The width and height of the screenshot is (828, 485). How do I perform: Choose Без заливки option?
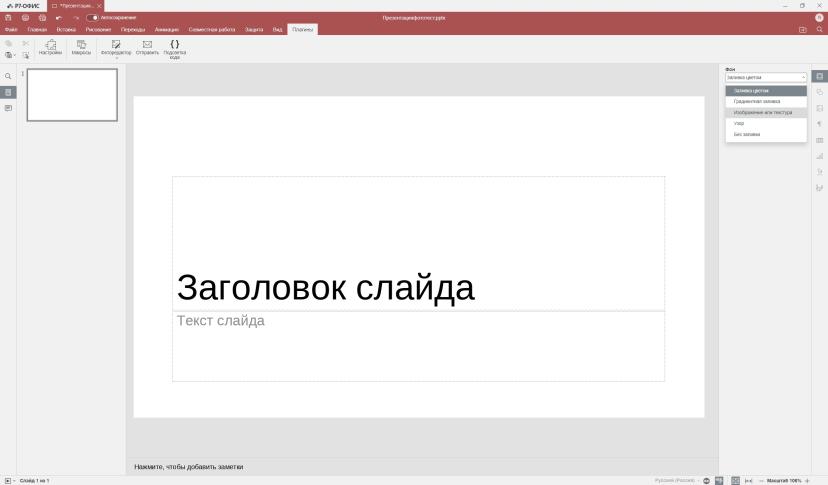(x=766, y=134)
